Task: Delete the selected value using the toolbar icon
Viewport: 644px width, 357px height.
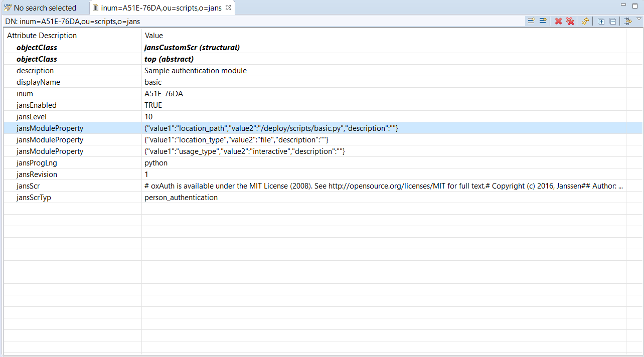Action: tap(570, 21)
